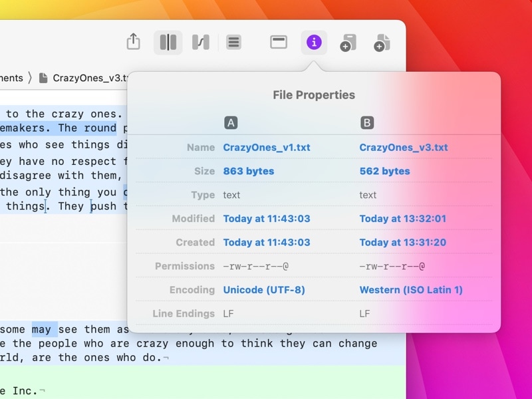Click the CrazyOnes_v1.txt file name
Viewport: 532px width, 399px height.
(x=267, y=147)
